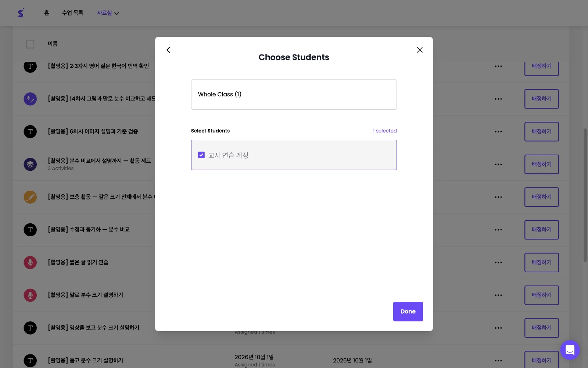Click the microphone-pen icon of the 14차시 row
Image resolution: width=588 pixels, height=368 pixels.
click(30, 99)
